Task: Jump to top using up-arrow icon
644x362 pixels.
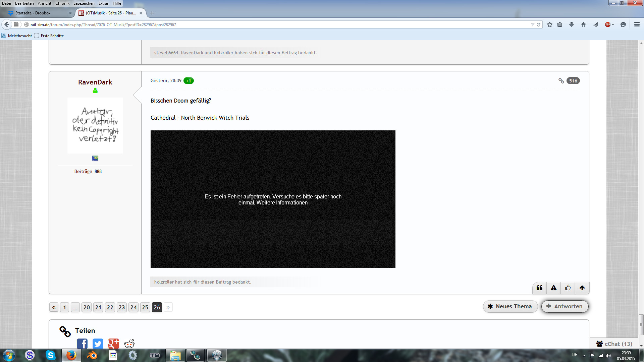Action: (582, 288)
